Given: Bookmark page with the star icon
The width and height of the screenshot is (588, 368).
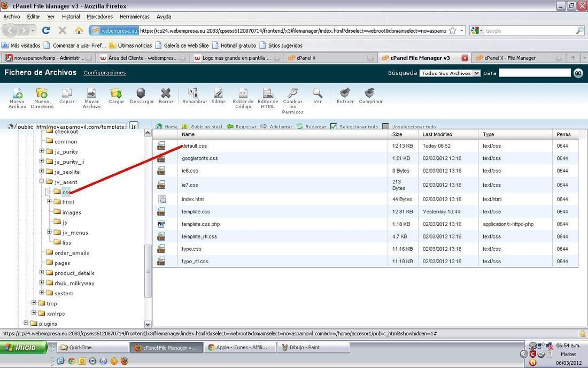Looking at the screenshot, I should coord(453,31).
